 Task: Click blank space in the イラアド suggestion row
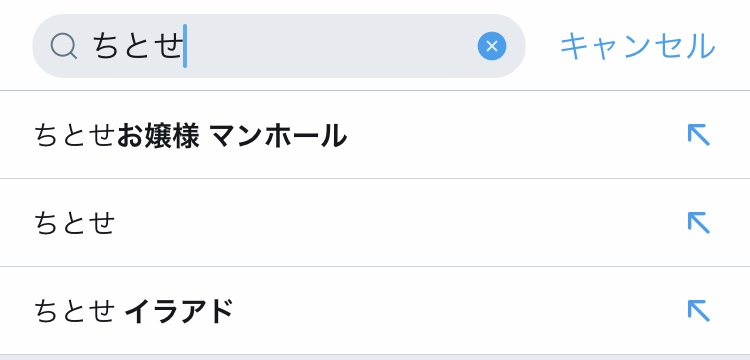coord(457,311)
